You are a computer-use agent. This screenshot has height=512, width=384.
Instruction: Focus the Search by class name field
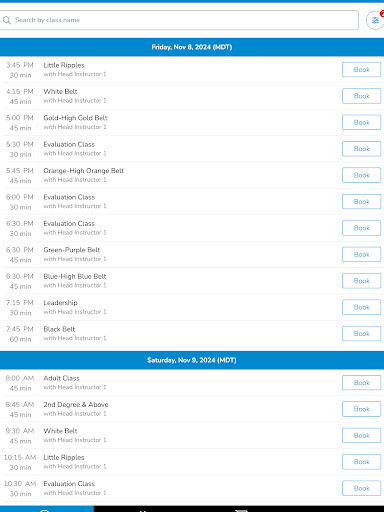click(179, 20)
